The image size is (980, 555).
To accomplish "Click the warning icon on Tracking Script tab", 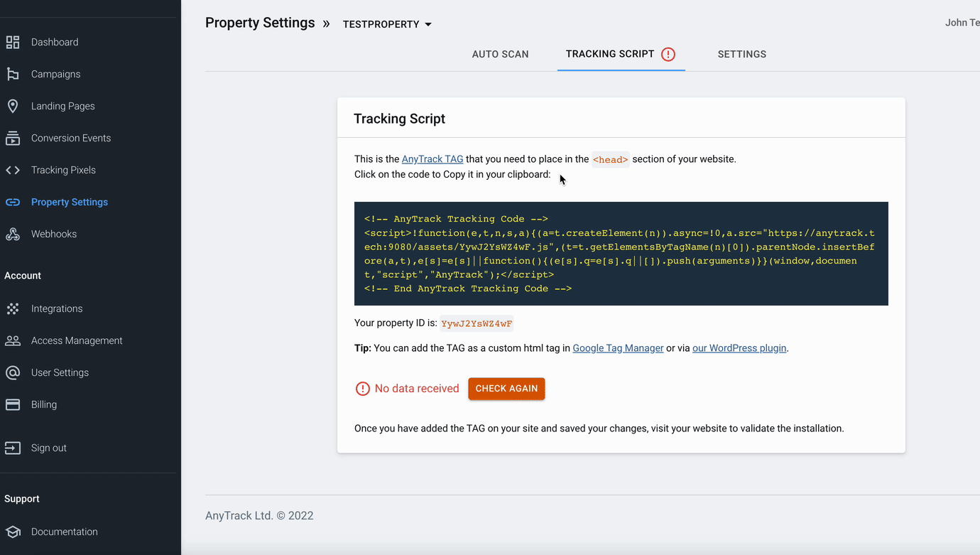I will (x=668, y=54).
